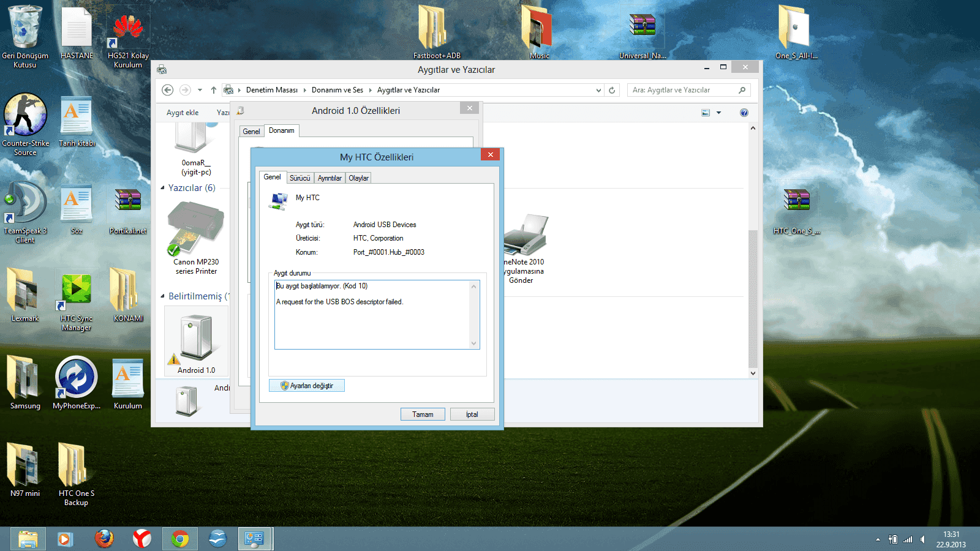Screen dimensions: 980x551
Task: Click the Aygıt durumu text box
Action: click(x=377, y=315)
